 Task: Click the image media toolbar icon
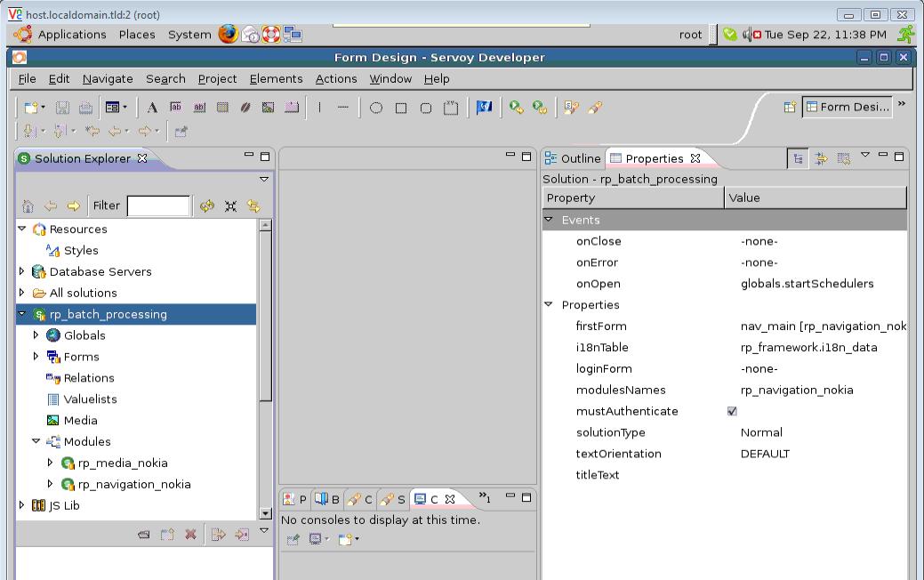tap(268, 108)
